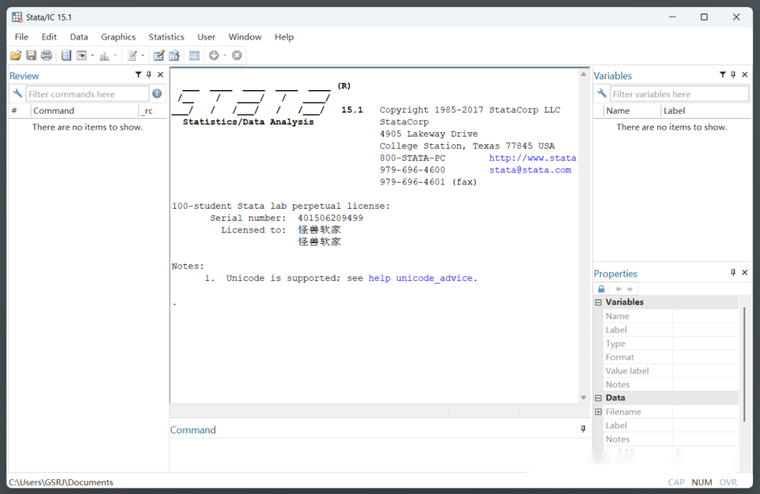Open the Variables Manager icon

pyautogui.click(x=194, y=56)
